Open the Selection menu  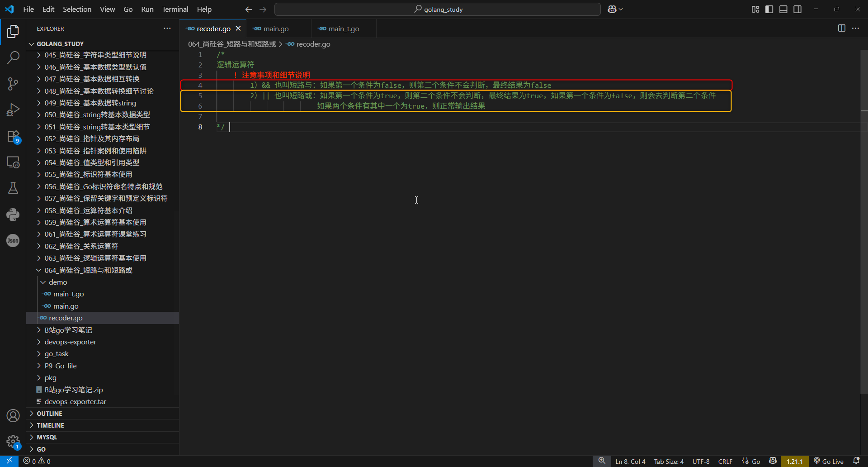(77, 9)
